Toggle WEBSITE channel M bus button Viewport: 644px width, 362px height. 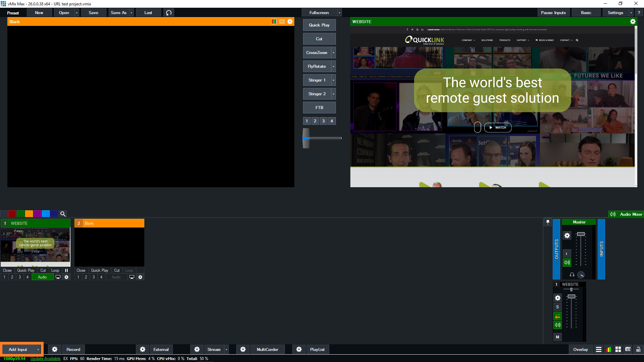tap(557, 337)
